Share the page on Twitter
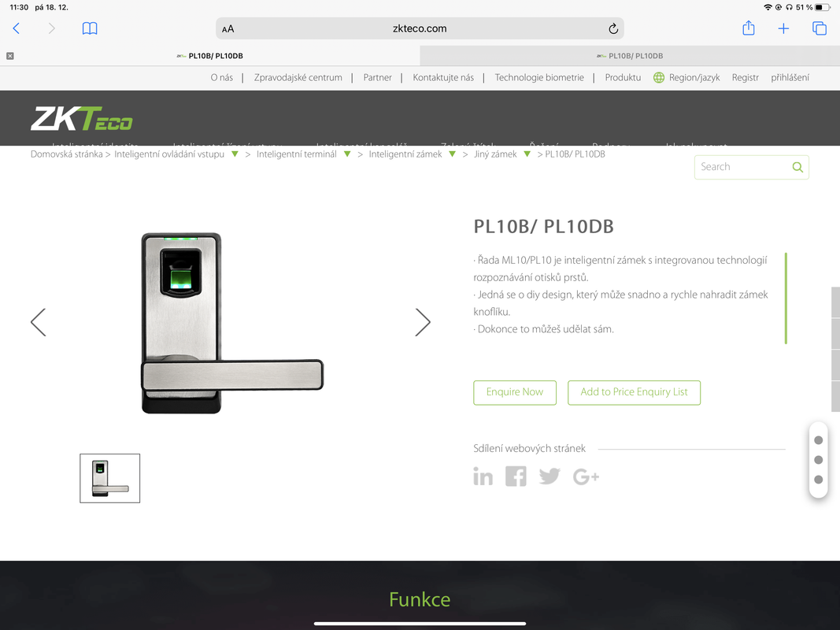Screen dimensions: 840x630 pos(550,476)
